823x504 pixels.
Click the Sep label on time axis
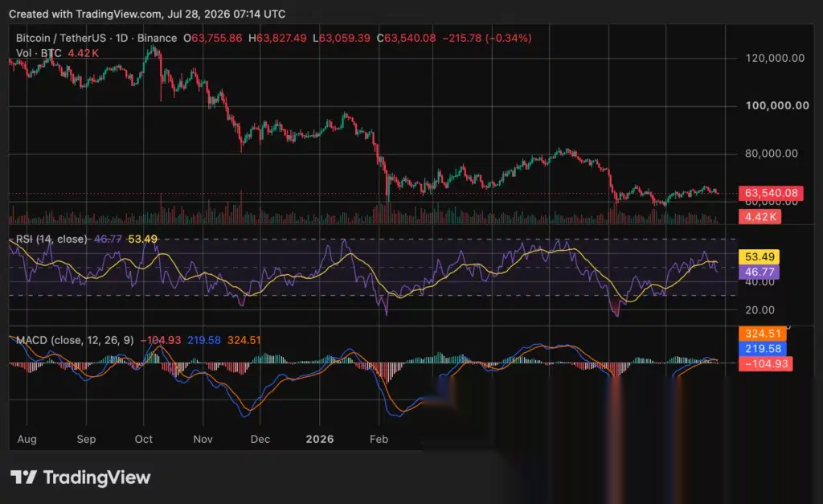[x=86, y=439]
